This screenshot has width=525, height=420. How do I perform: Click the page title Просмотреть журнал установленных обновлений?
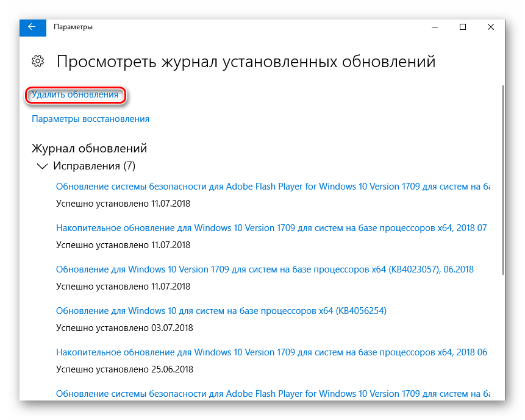(x=246, y=62)
